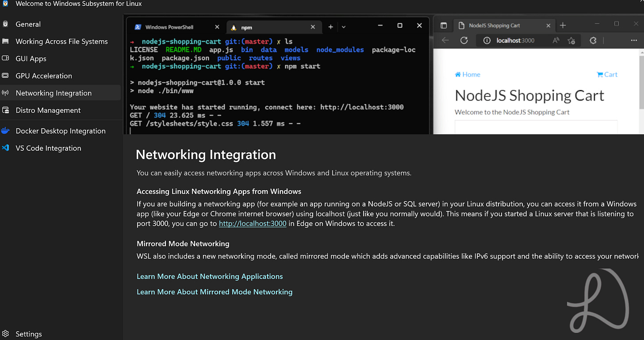Open a new browser tab in Edge
644x340 pixels.
(x=563, y=26)
